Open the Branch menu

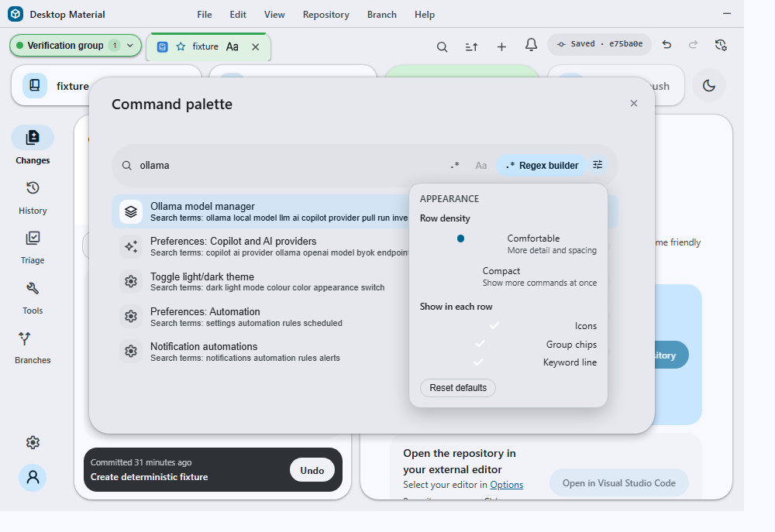[x=381, y=15]
